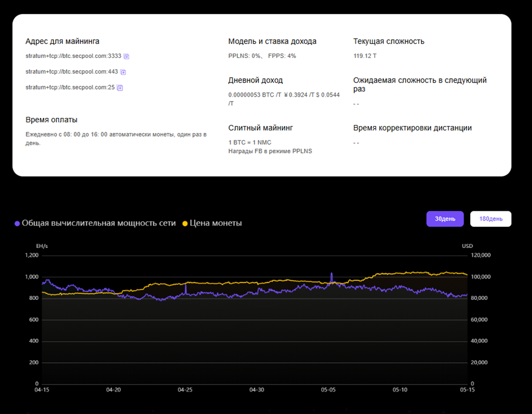Click the 1 BTC = 1 NMC text

pos(250,143)
